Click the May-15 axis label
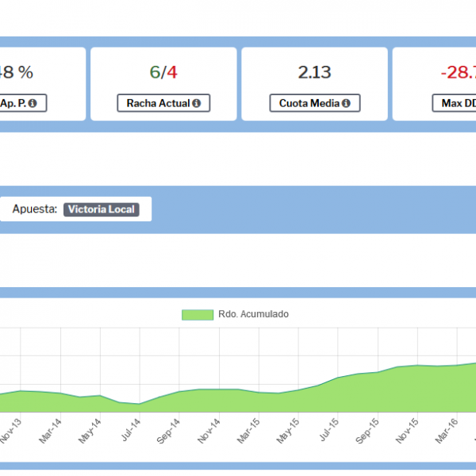476x476 pixels. click(288, 431)
